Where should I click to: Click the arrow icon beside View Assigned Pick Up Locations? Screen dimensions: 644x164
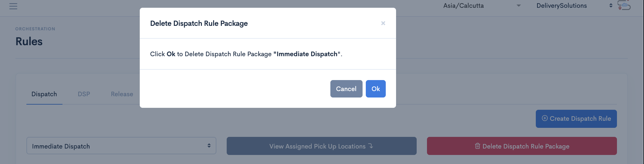click(371, 146)
